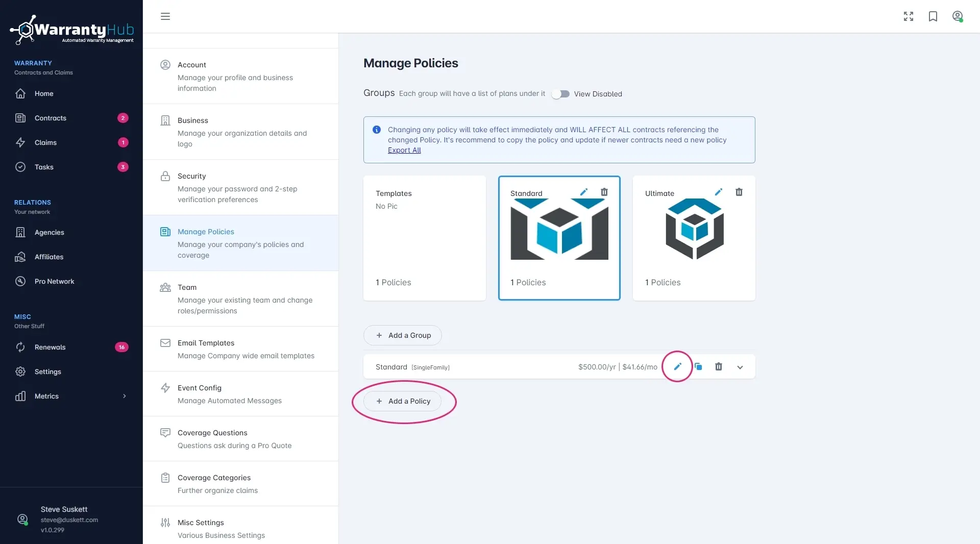Screen dimensions: 980x544
Task: Open user profile icon at top right
Action: pyautogui.click(x=957, y=16)
